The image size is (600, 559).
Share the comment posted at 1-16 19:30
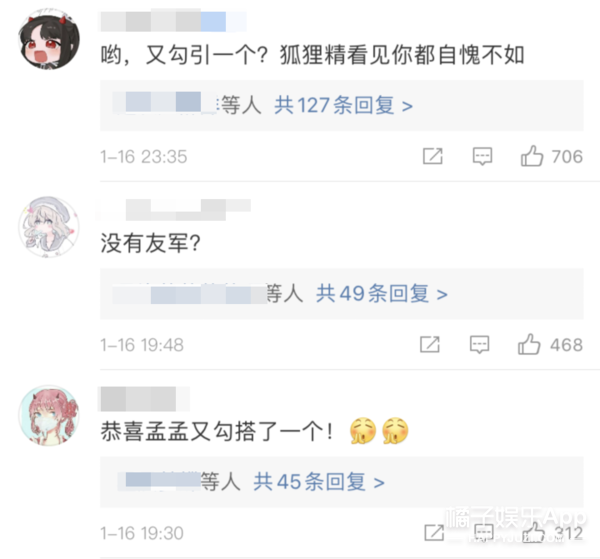[434, 533]
